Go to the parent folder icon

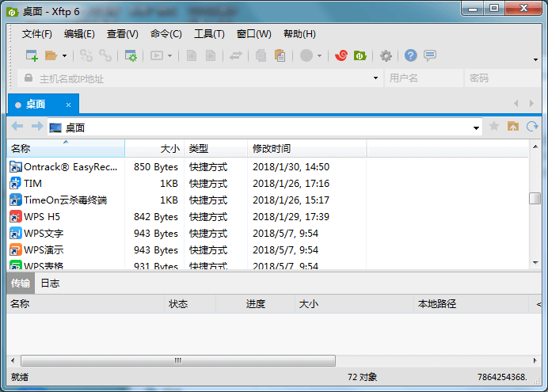point(513,127)
